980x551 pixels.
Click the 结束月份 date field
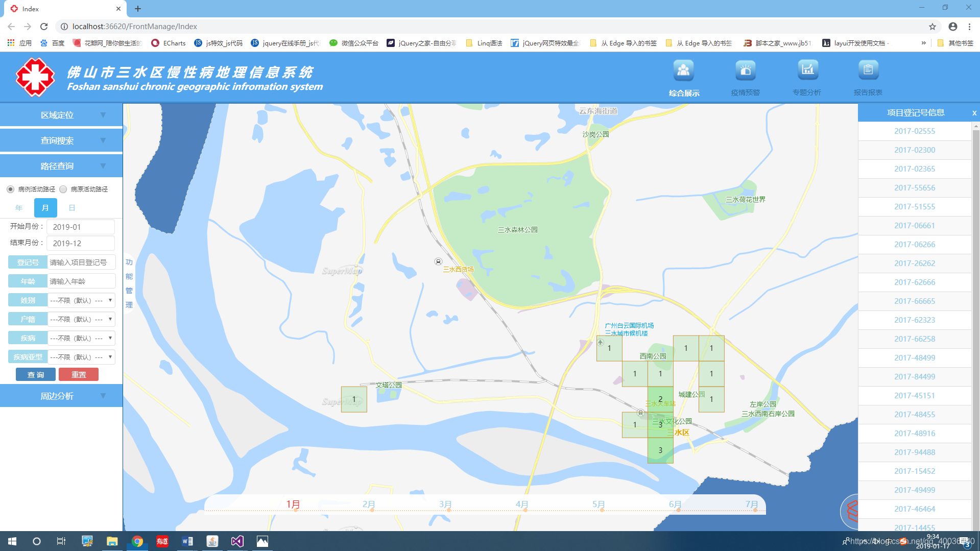pos(81,243)
